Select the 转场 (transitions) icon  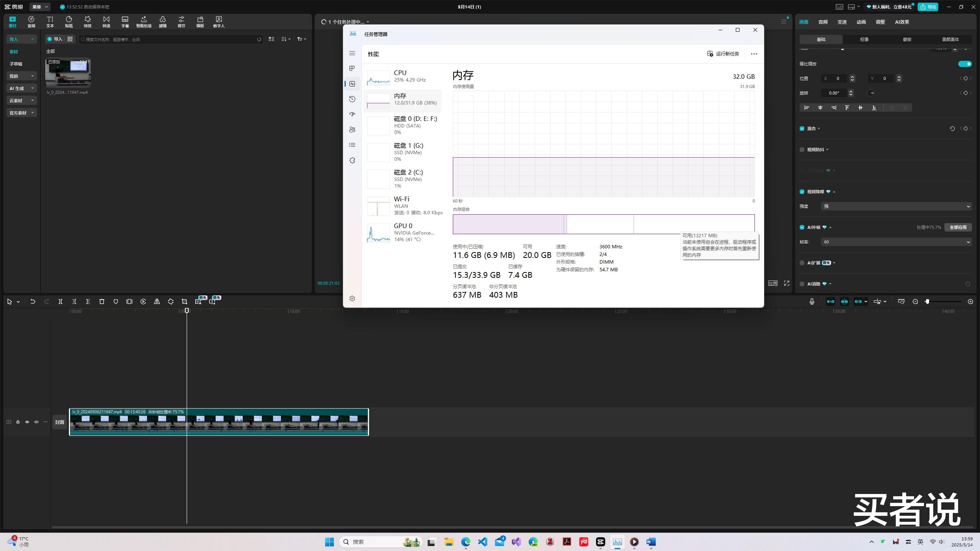pyautogui.click(x=106, y=21)
